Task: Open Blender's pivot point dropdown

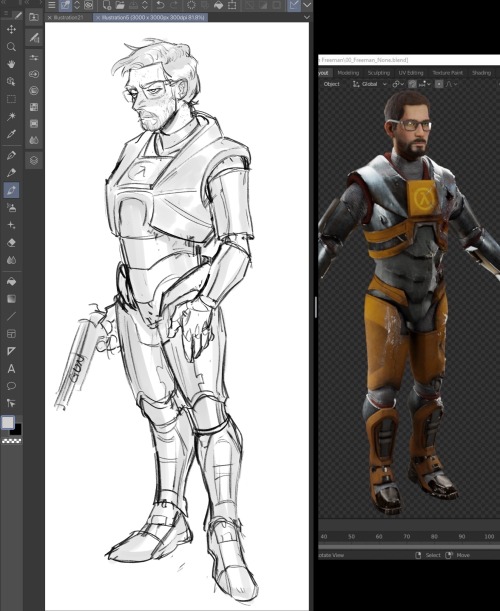Action: [x=398, y=84]
